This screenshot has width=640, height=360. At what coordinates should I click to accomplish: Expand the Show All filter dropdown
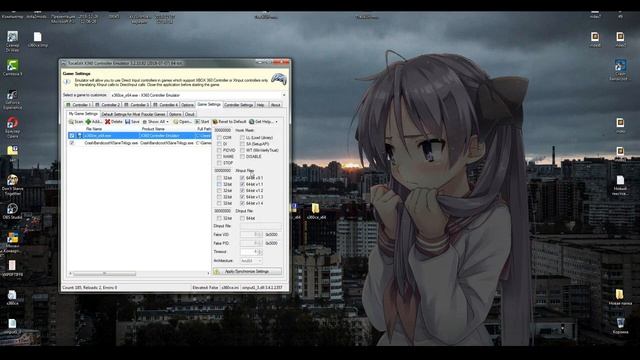tap(167, 122)
